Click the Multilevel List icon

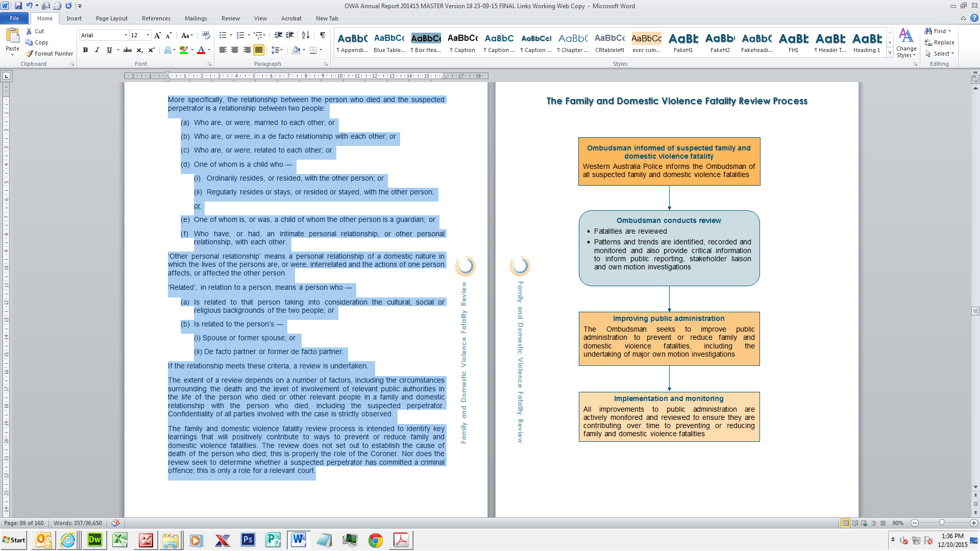point(258,35)
